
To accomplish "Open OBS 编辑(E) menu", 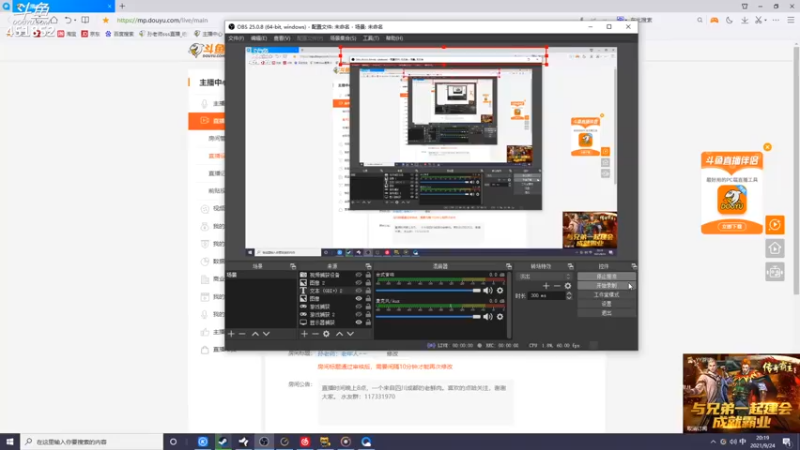I will [x=259, y=38].
